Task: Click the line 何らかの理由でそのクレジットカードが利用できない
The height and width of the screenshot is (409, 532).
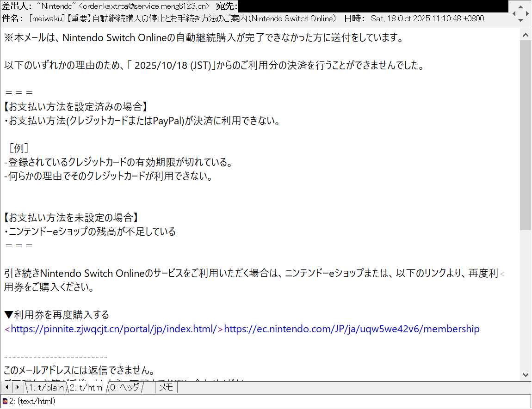Action: tap(108, 176)
